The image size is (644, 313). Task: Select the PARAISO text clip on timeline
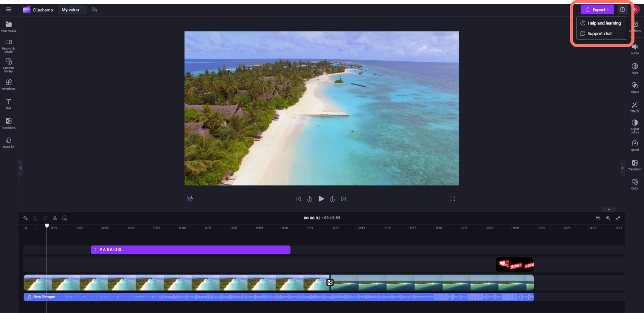[190, 250]
